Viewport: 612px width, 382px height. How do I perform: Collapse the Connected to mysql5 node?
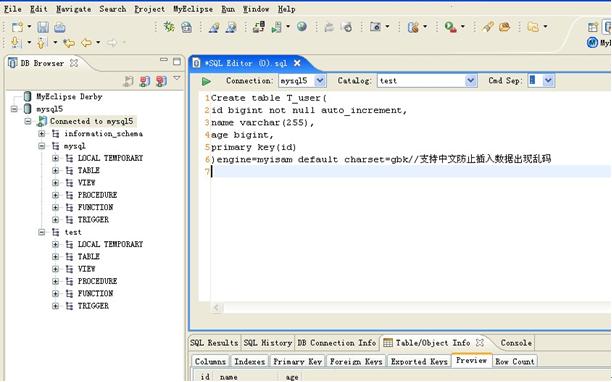pos(28,121)
